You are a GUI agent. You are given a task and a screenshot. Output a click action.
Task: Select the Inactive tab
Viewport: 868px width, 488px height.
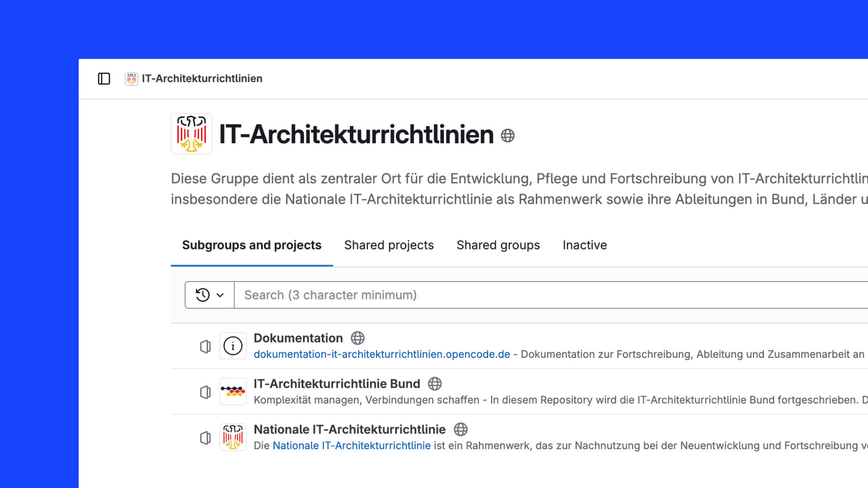pyautogui.click(x=585, y=245)
